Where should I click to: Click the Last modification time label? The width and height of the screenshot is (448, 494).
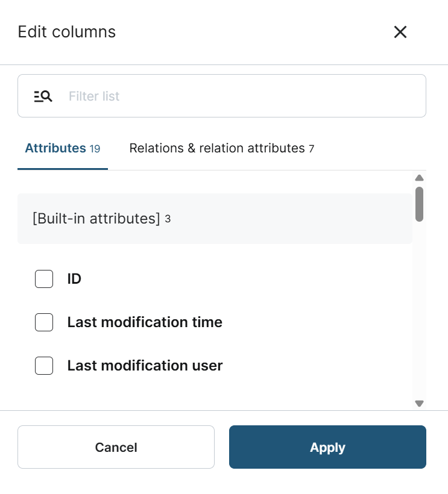[x=145, y=322]
